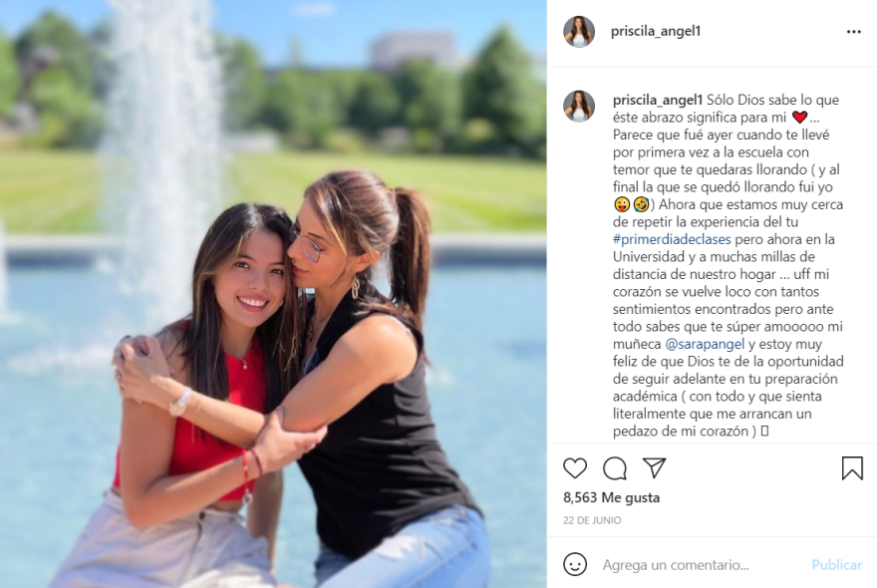Viewport: 877px width, 588px height.
Task: Visit the @sarapangel mention
Action: coord(705,344)
